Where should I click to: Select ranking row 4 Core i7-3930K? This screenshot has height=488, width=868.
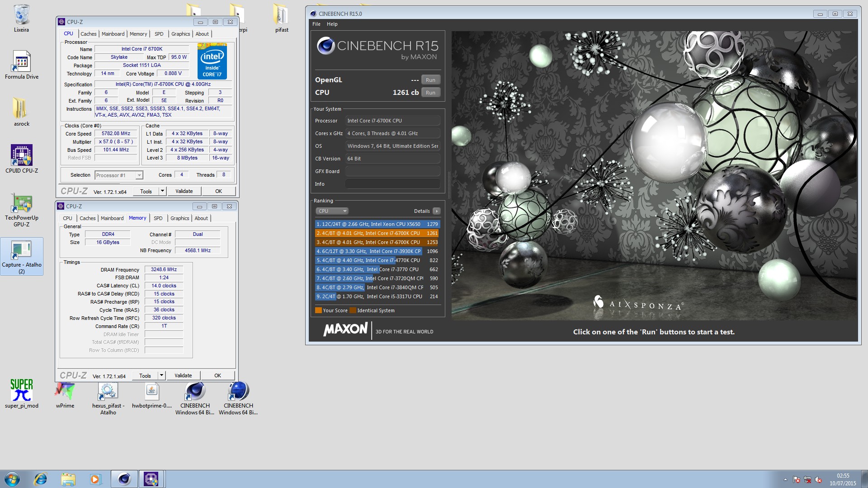(x=377, y=251)
